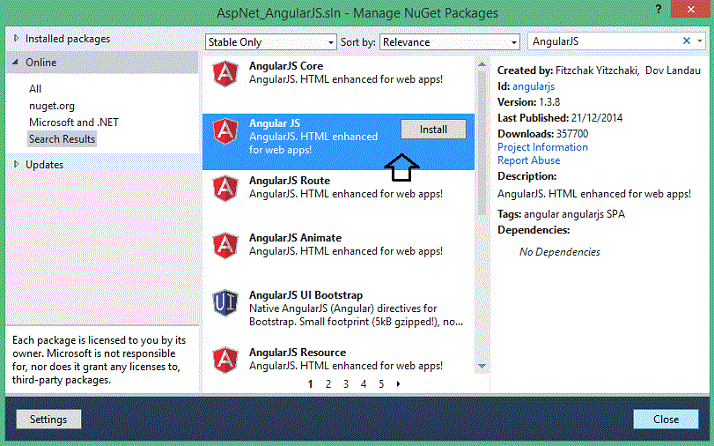The width and height of the screenshot is (714, 446).
Task: Expand the Installed packages section
Action: pos(16,38)
